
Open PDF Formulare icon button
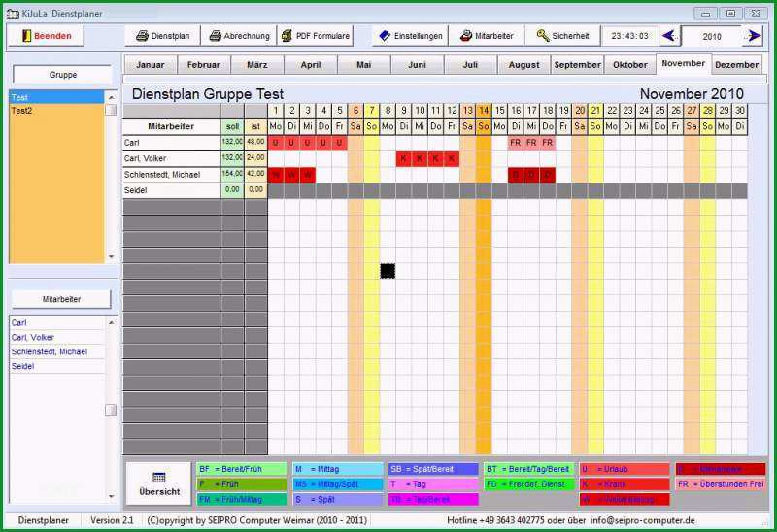287,36
